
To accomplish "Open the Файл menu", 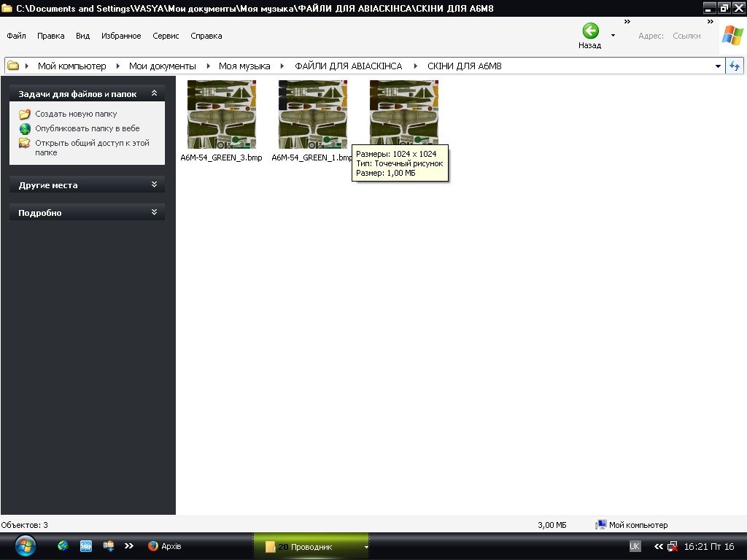I will [16, 36].
